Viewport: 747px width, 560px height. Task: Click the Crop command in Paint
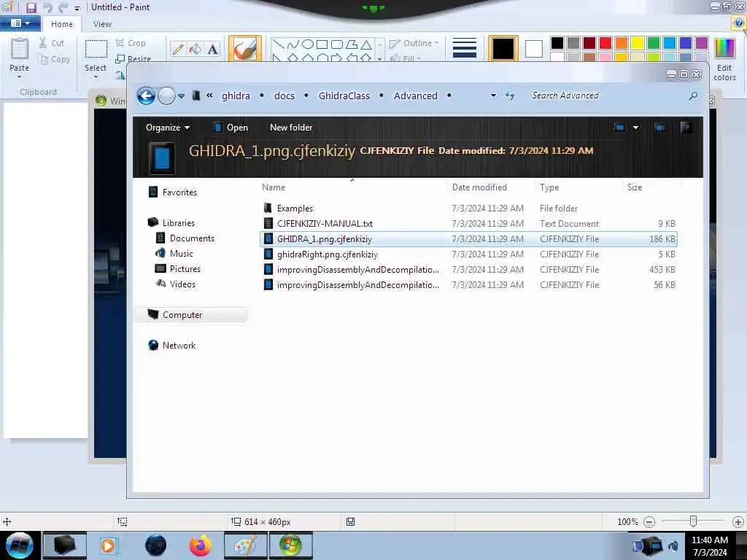coord(131,43)
